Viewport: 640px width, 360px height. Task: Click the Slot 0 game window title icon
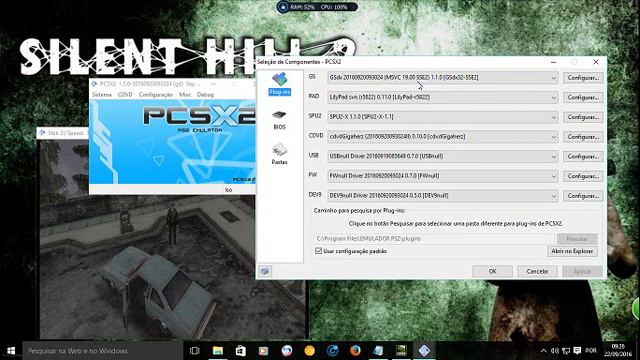(x=42, y=133)
